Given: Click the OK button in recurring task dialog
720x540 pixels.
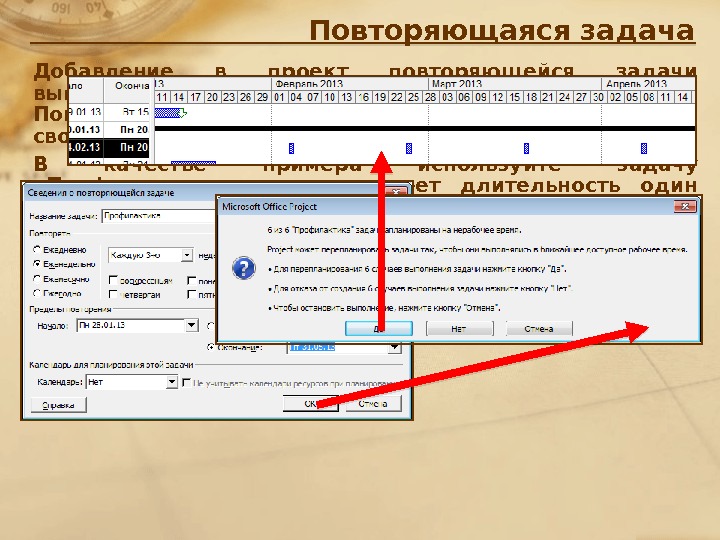Looking at the screenshot, I should click(x=310, y=404).
